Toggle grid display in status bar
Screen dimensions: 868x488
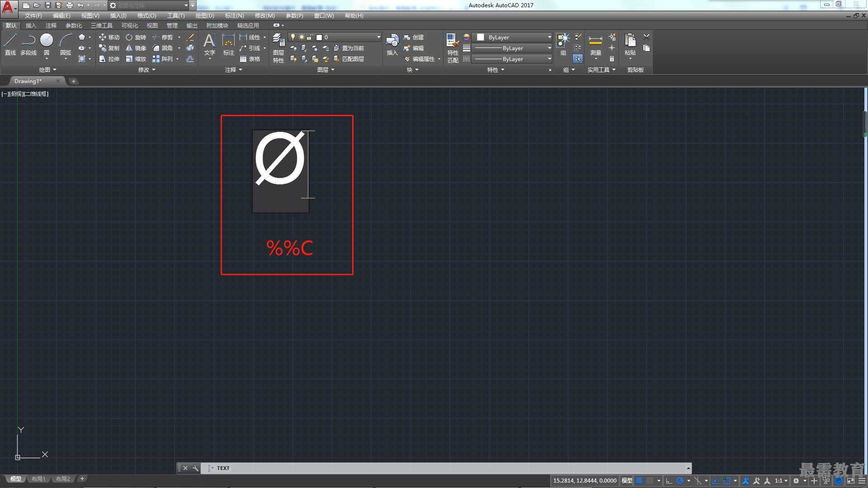click(x=639, y=481)
